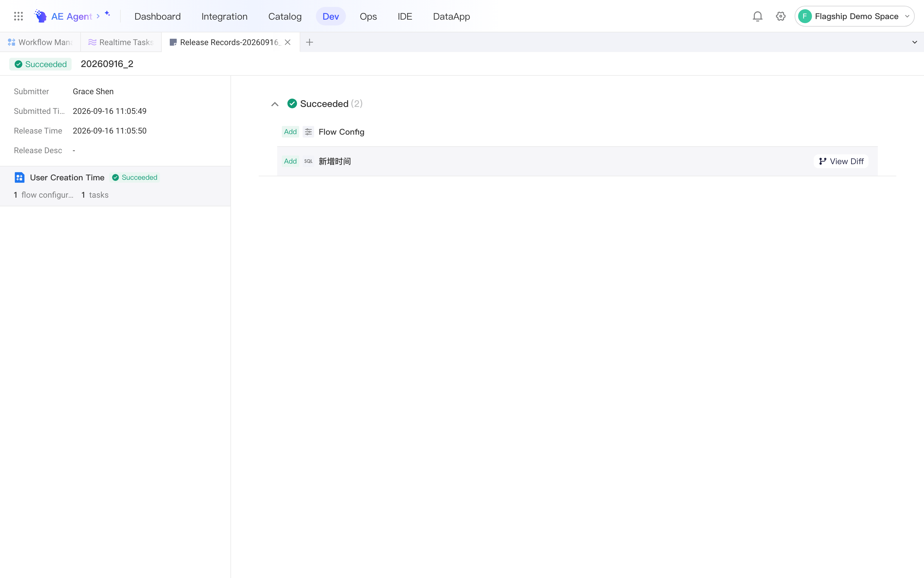Open the DataApp menu

pos(451,16)
